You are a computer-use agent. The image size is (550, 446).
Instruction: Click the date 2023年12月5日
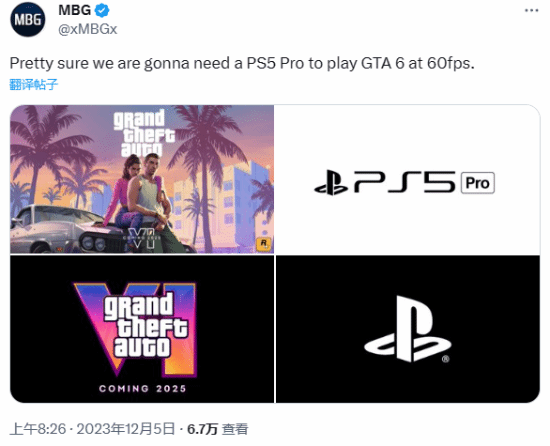pyautogui.click(x=126, y=429)
